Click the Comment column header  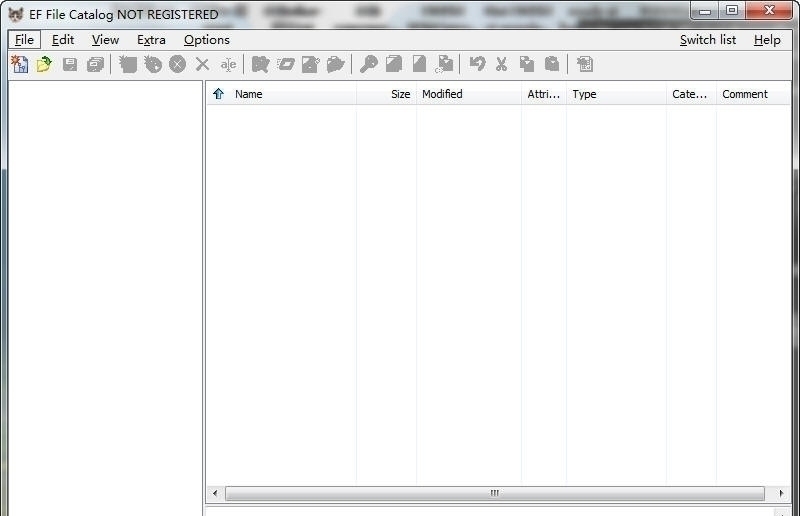tap(754, 94)
